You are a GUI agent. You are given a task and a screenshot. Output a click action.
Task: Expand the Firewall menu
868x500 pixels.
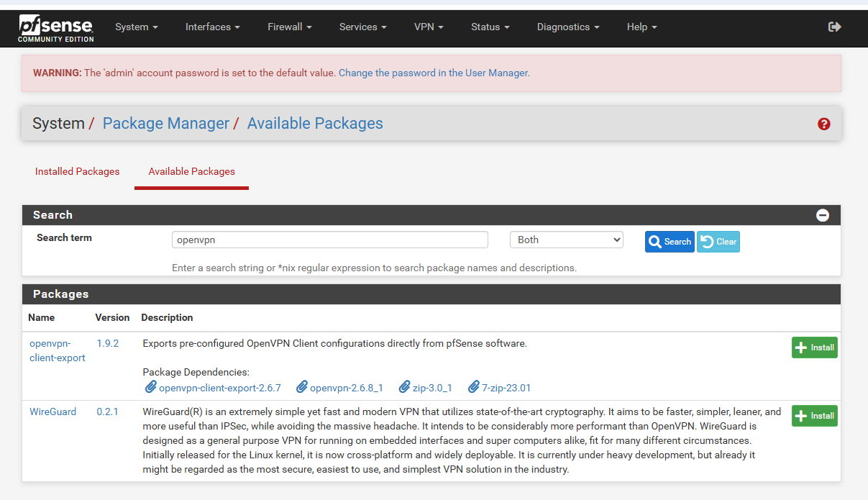(290, 27)
